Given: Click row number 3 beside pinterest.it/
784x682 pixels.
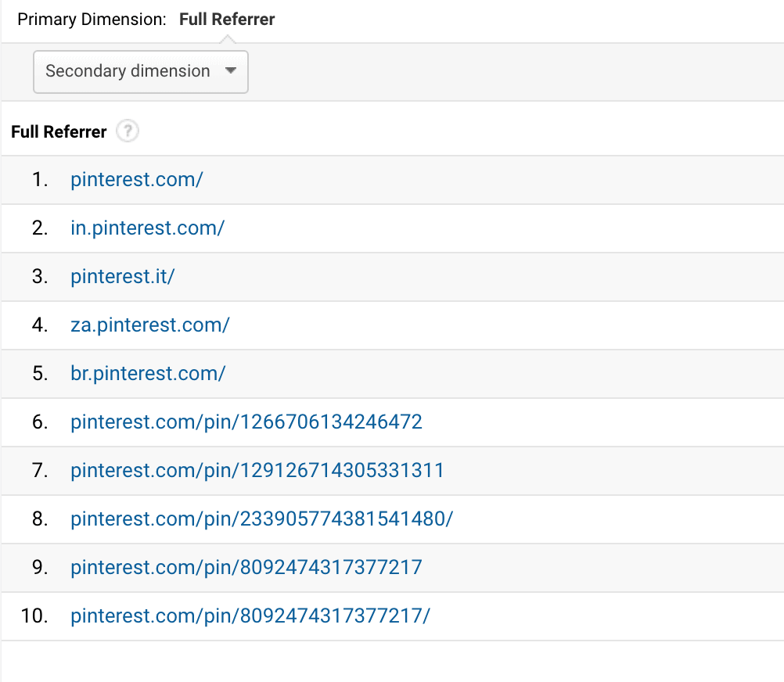Looking at the screenshot, I should pos(40,276).
